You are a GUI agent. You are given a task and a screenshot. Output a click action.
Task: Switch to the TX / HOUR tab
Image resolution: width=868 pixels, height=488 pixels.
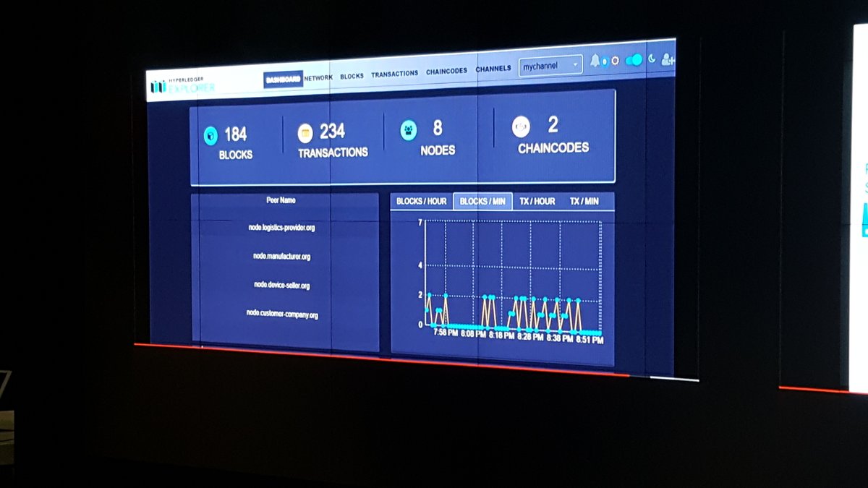(x=537, y=202)
